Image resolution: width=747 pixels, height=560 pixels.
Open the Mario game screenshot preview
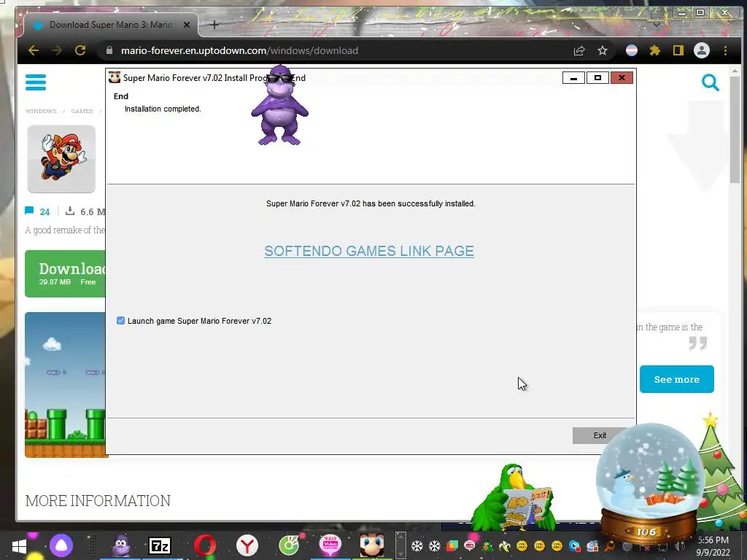click(x=65, y=385)
